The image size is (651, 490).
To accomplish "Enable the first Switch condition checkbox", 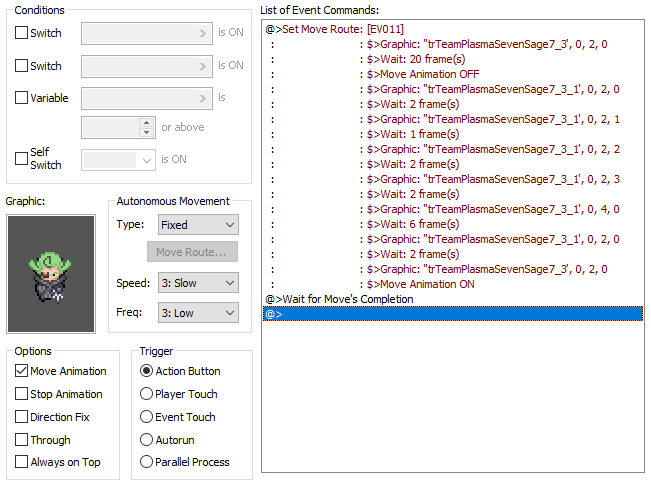I will 22,33.
